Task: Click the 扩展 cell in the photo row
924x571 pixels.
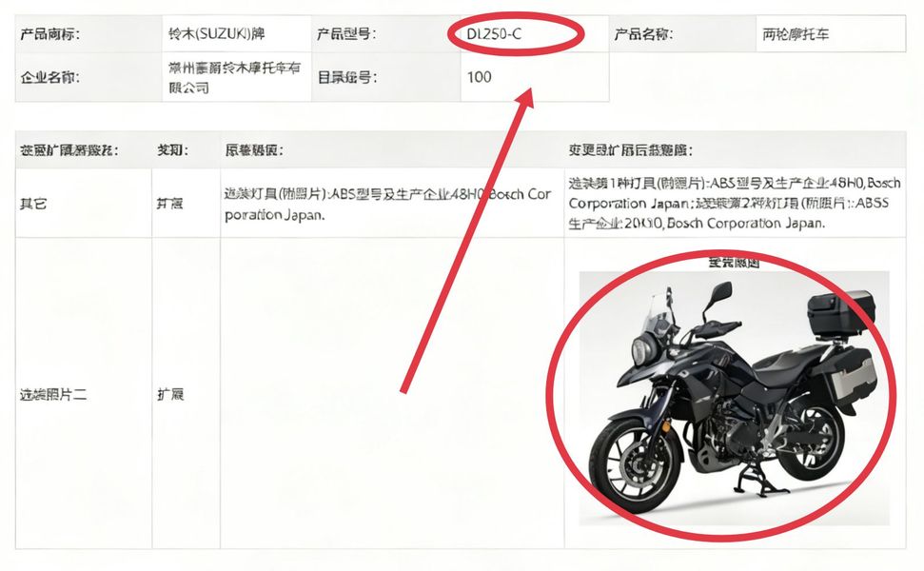Action: (x=170, y=394)
